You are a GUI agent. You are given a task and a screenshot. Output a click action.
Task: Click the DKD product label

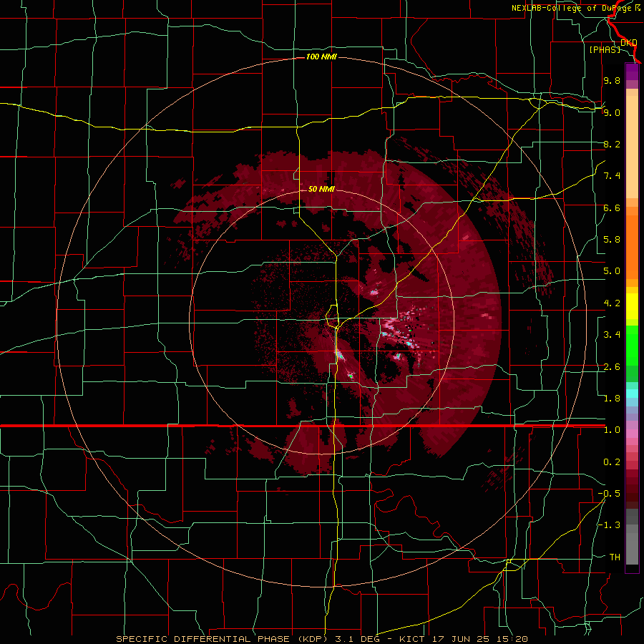click(x=628, y=42)
